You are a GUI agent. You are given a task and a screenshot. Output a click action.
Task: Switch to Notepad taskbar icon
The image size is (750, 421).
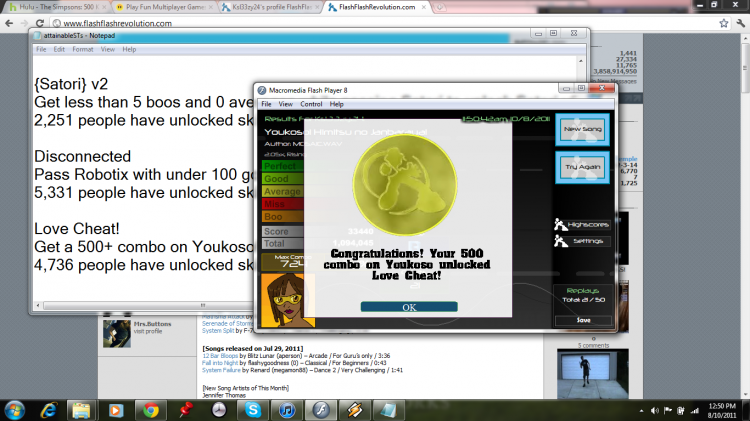(x=388, y=410)
